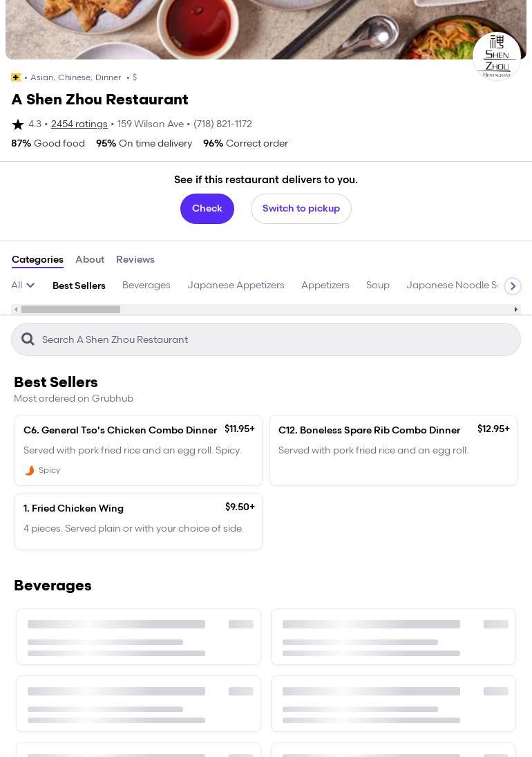Jump to Japanese Appetizers category

point(236,285)
